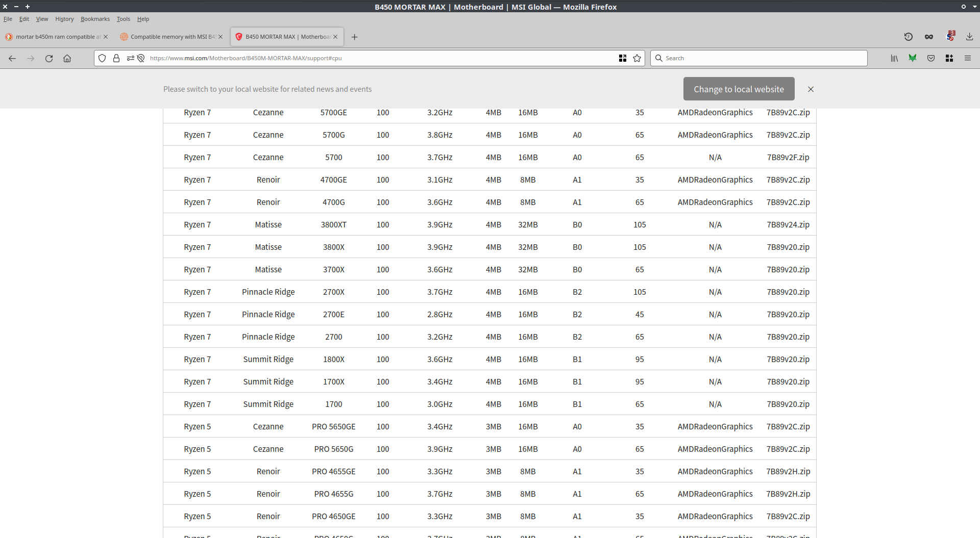View site security padlock information
Viewport: 980px width, 538px height.
click(x=116, y=58)
